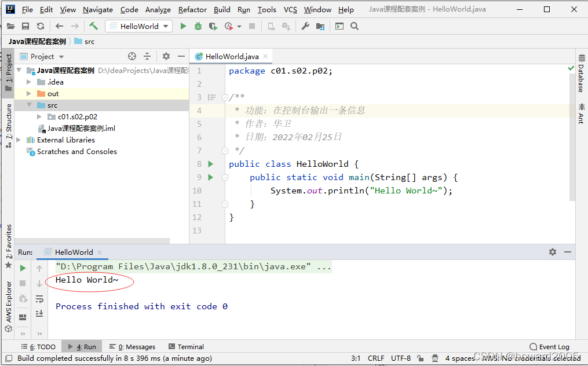588x366 pixels.
Task: Toggle tool window bars icon in the status bar
Action: [9, 358]
